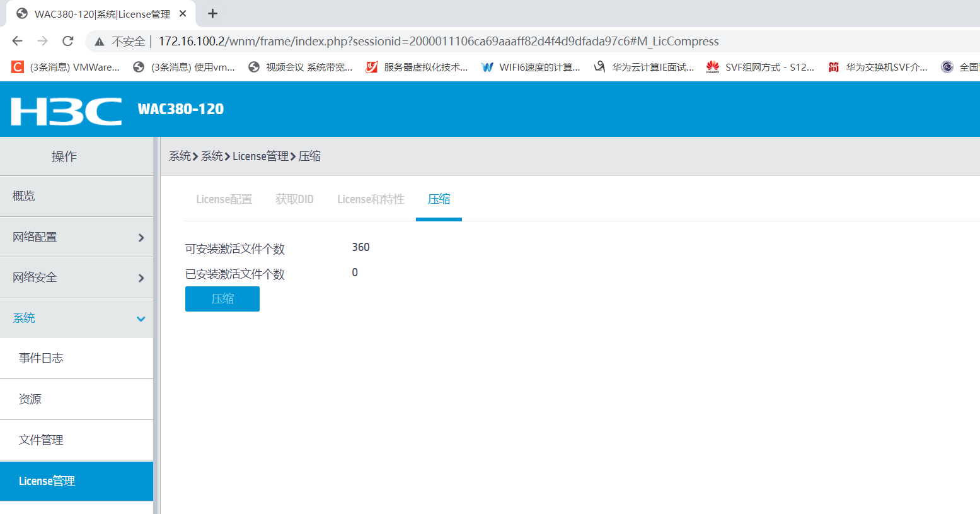Open the 华为云计算IE面试 bookmark
The width and height of the screenshot is (980, 514).
pos(644,67)
